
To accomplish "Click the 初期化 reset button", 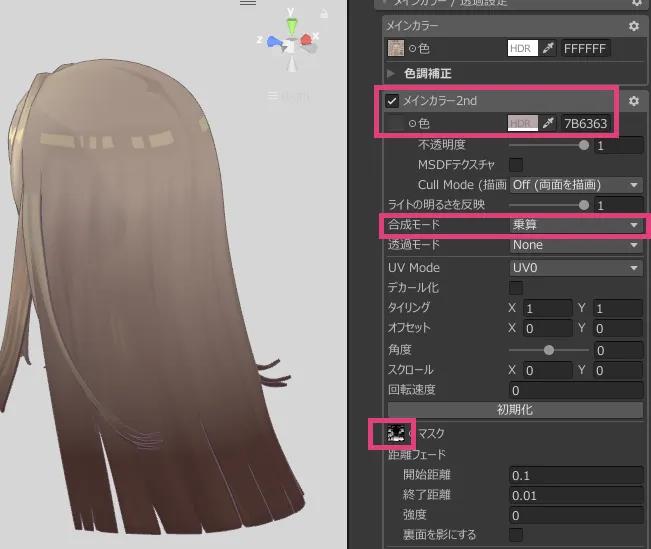I will [515, 410].
